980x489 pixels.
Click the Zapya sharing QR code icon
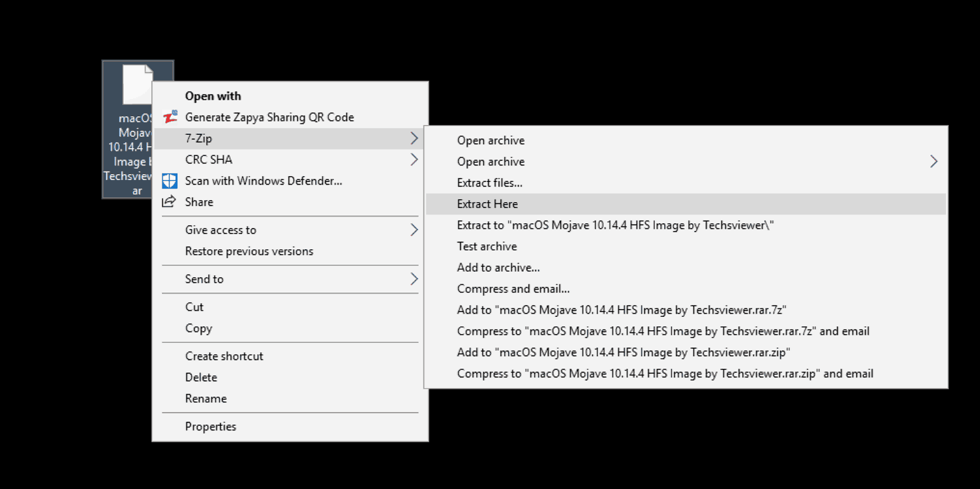point(170,117)
